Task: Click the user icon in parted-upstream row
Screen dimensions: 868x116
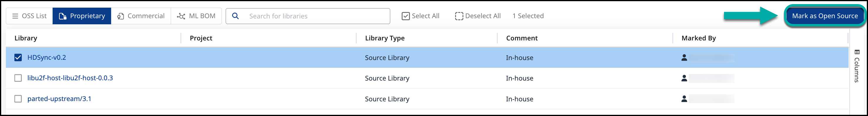Action: tap(684, 98)
